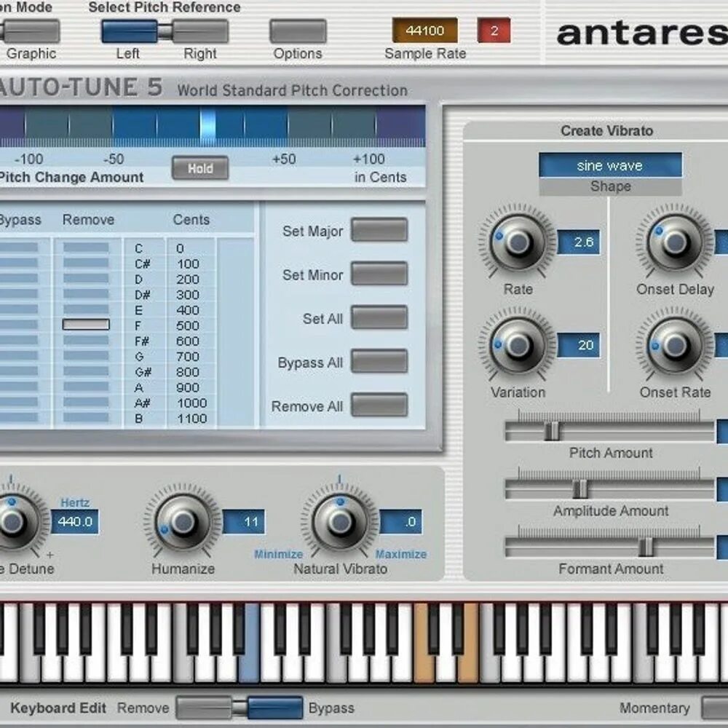The width and height of the screenshot is (728, 728).
Task: Switch Keyboard Edit to Remove
Action: pyautogui.click(x=205, y=708)
